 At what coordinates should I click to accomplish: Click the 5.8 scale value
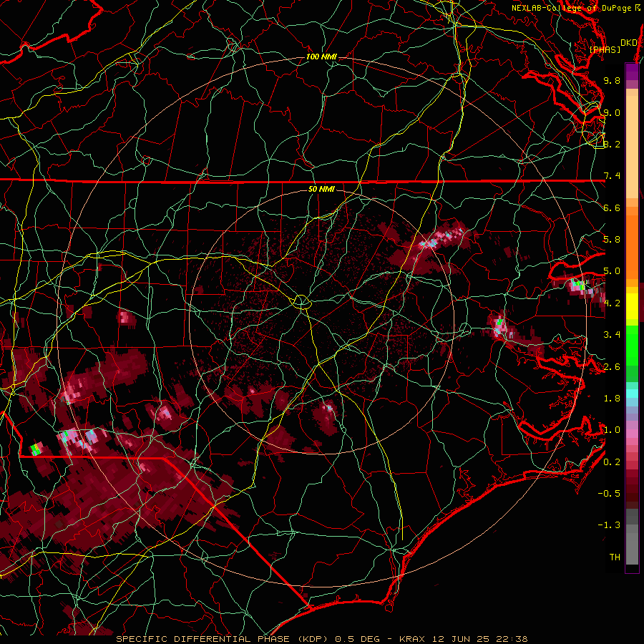point(612,239)
